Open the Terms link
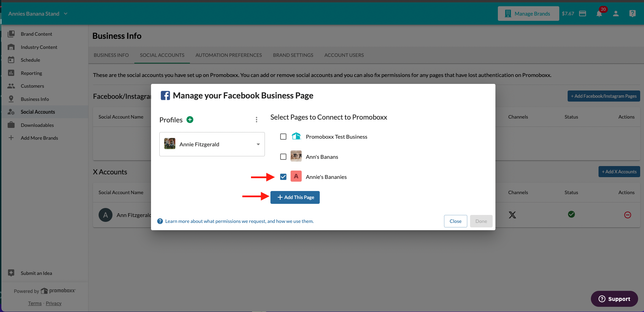Screen dimensions: 644x312 (35, 303)
